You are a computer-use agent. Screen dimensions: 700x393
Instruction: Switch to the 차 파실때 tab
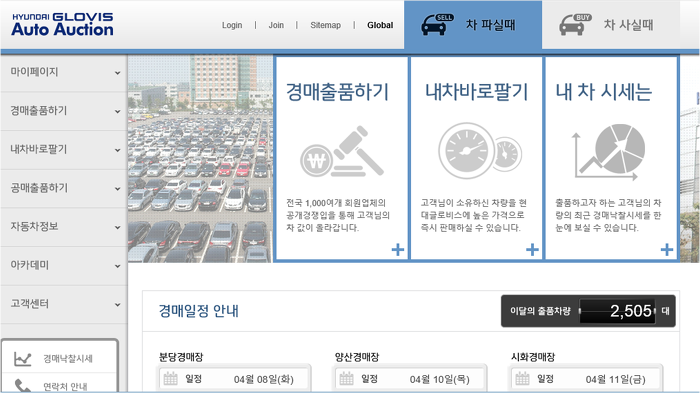click(x=473, y=25)
